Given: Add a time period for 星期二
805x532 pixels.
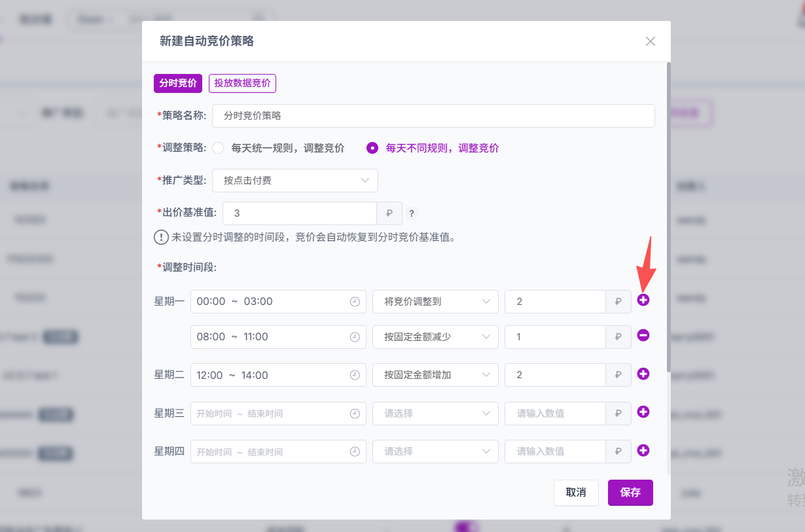Looking at the screenshot, I should (643, 374).
